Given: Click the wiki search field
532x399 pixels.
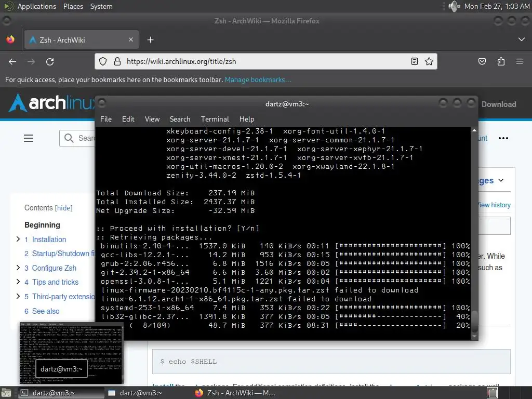Looking at the screenshot, I should (78, 138).
